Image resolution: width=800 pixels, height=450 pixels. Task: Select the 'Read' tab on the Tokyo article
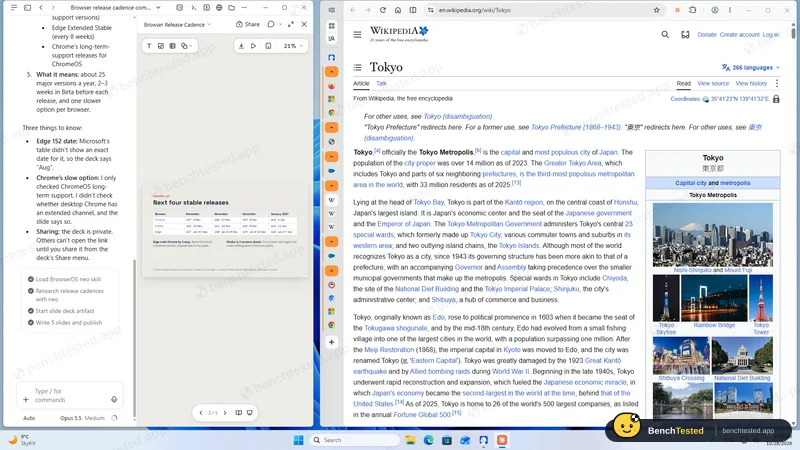click(x=684, y=83)
